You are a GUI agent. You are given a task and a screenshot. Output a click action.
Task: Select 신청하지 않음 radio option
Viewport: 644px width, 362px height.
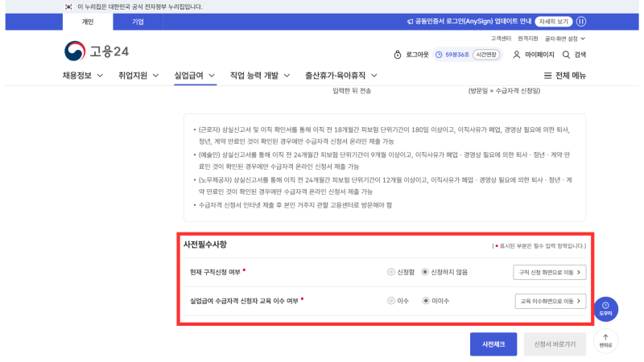coord(425,272)
